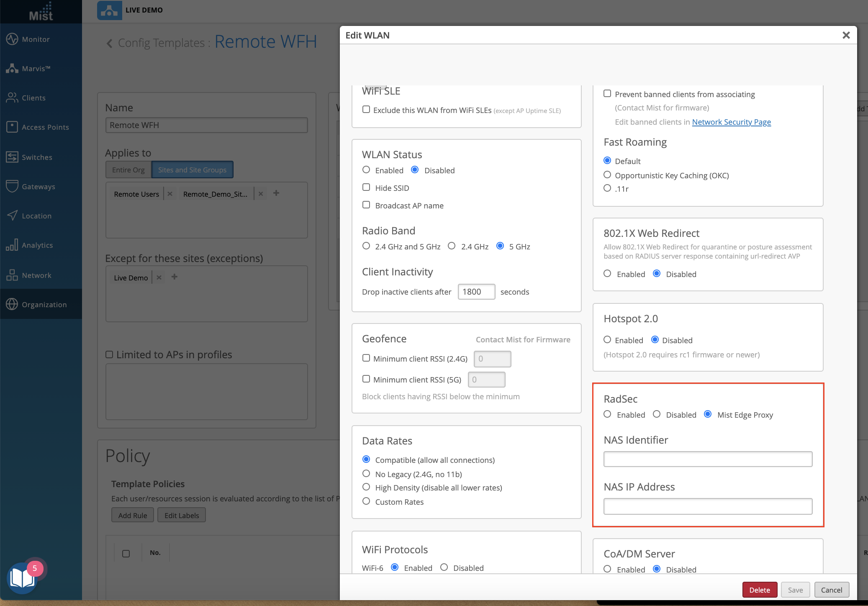868x606 pixels.
Task: Open Switches icon in sidebar
Action: coord(12,157)
